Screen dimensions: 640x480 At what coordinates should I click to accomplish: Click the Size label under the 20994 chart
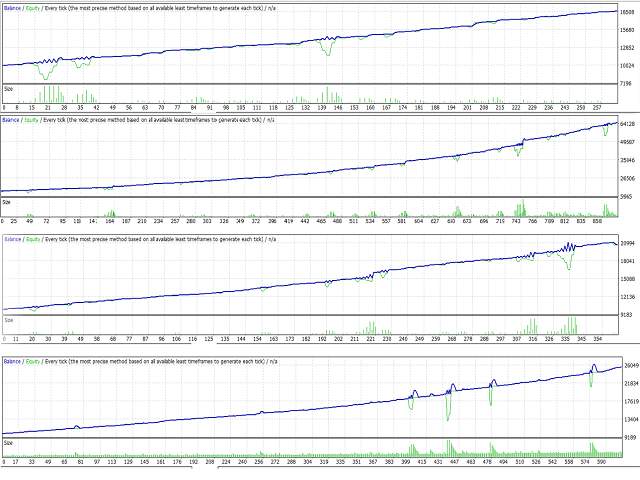pyautogui.click(x=9, y=320)
